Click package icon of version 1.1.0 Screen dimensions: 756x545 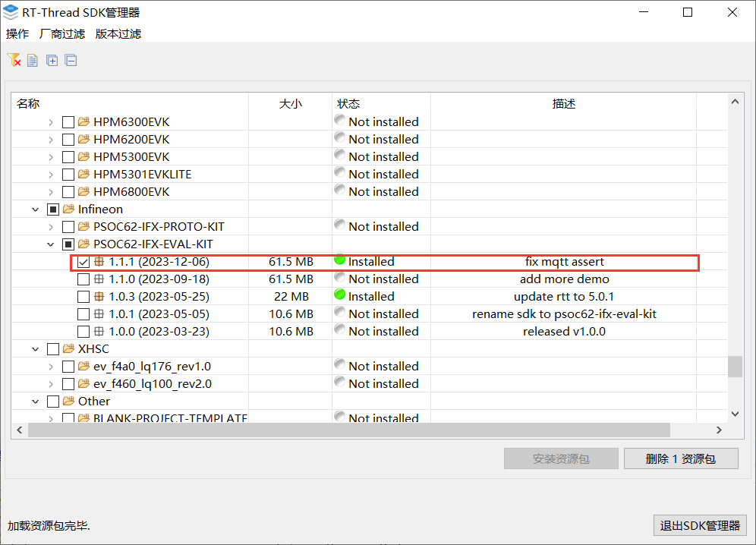(99, 279)
